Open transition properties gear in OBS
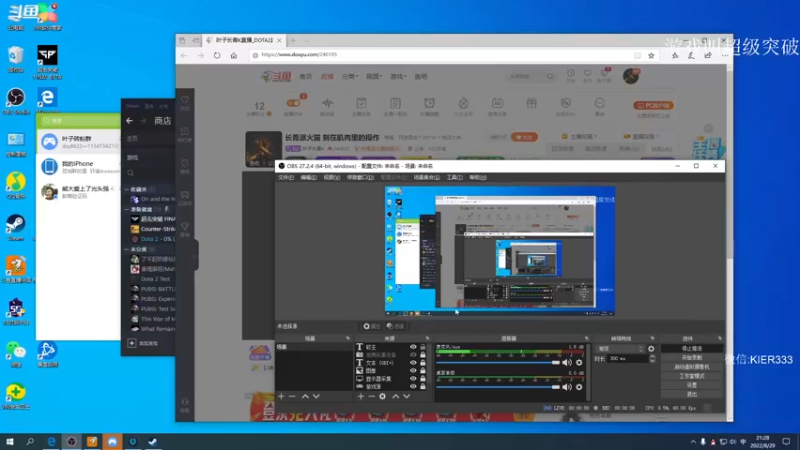Image resolution: width=800 pixels, height=450 pixels. (651, 349)
